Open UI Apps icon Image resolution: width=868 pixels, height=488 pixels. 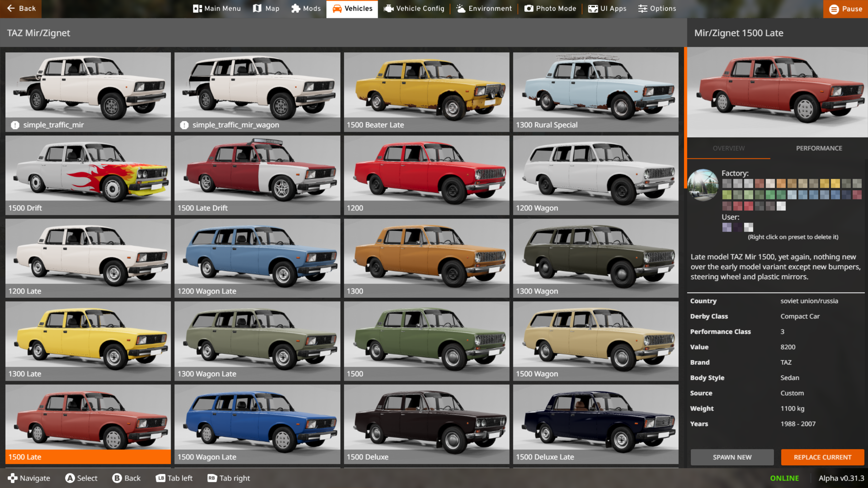pyautogui.click(x=593, y=8)
